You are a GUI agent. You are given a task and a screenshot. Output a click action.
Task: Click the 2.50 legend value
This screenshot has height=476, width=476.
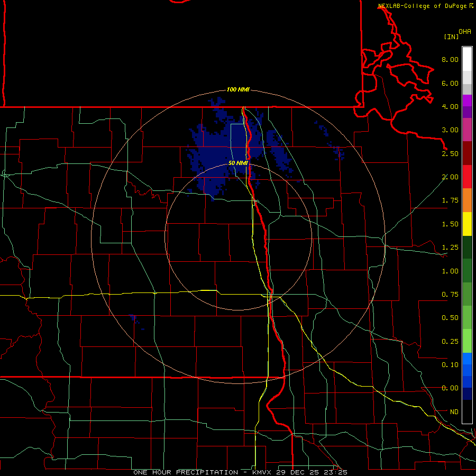coord(450,153)
